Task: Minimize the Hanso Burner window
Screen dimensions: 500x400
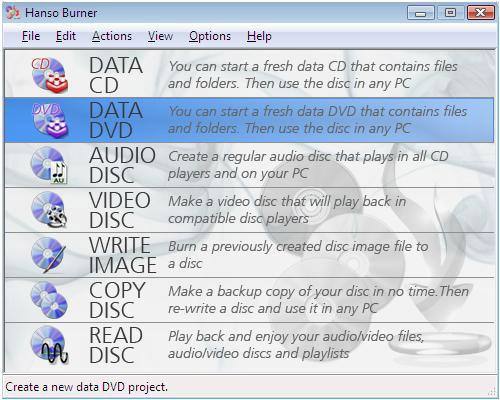Action: click(x=421, y=13)
